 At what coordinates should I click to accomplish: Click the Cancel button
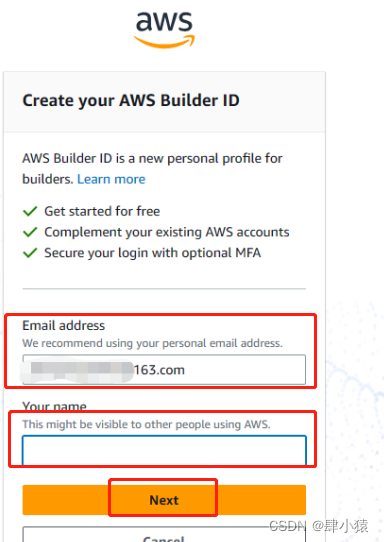164,534
